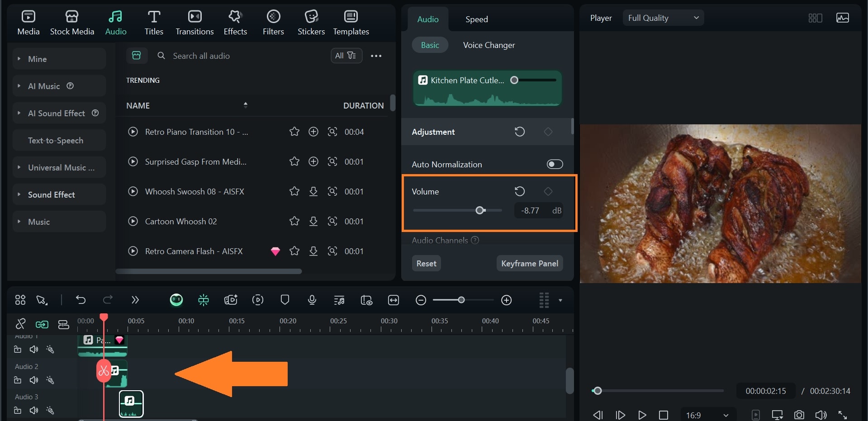The width and height of the screenshot is (868, 421).
Task: Lock the Audio 3 track
Action: point(18,410)
